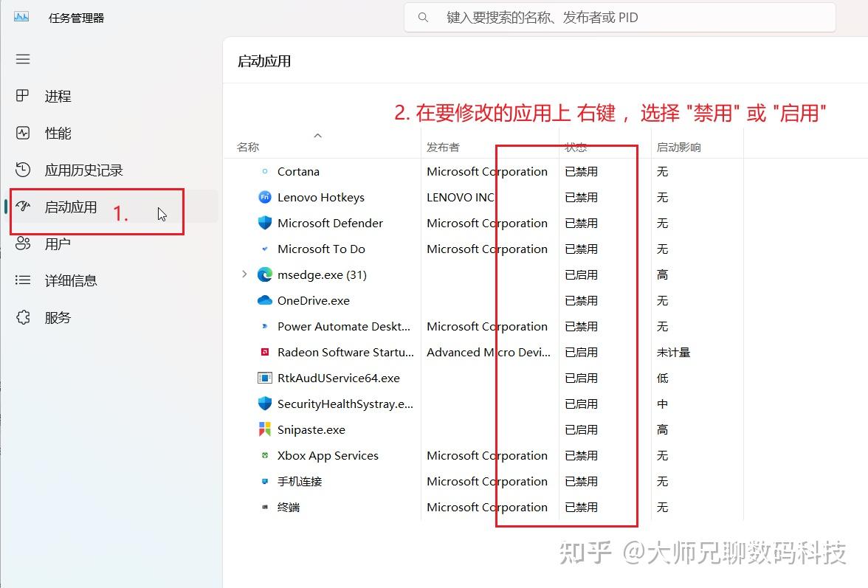Select the Lenovo Hotkeys entry
The height and width of the screenshot is (588, 868).
(x=321, y=198)
